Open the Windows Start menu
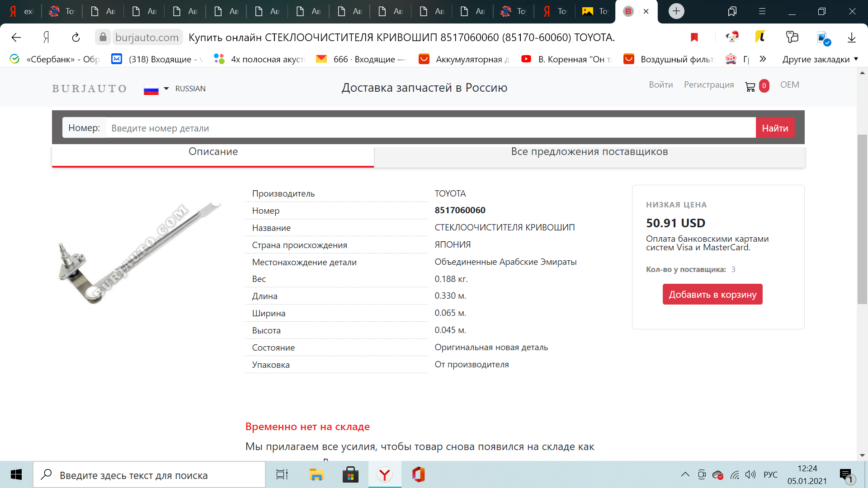This screenshot has width=868, height=488. (x=16, y=474)
